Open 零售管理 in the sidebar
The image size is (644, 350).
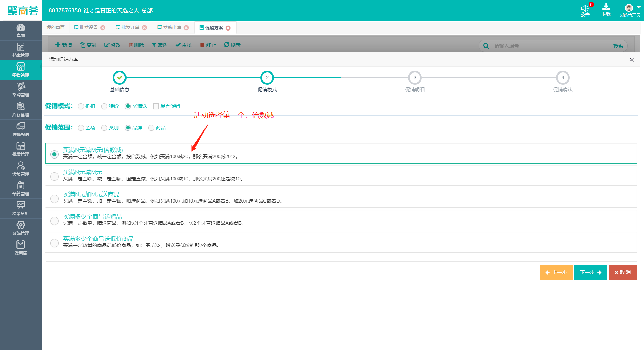coord(21,70)
